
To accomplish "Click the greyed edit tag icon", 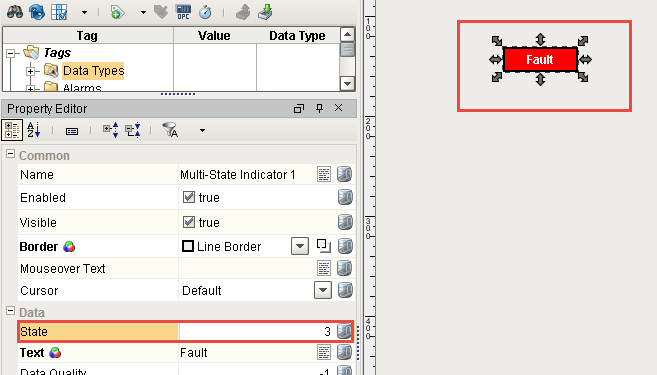I will tap(161, 12).
